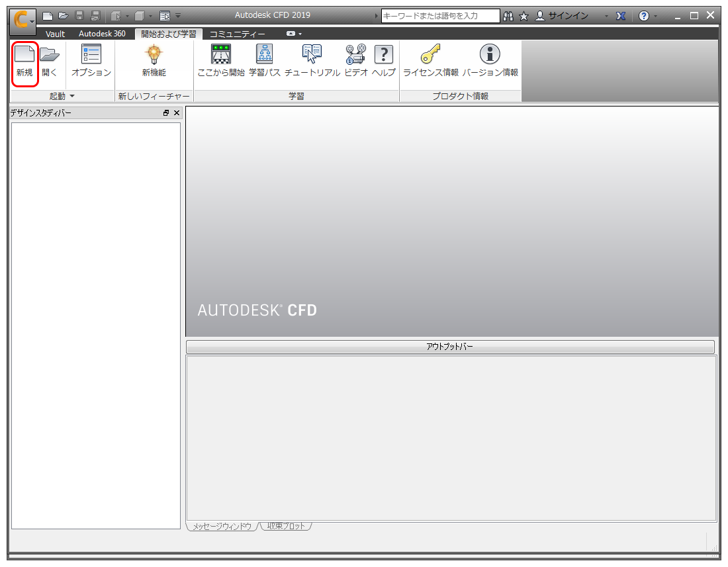
Task: Click the 開く open icon
Action: (49, 60)
